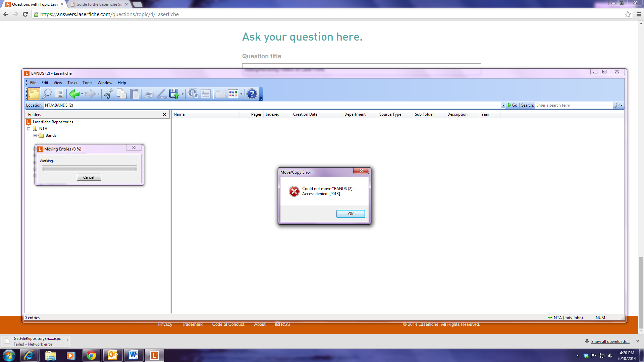This screenshot has height=362, width=644.
Task: Click OK in Move/Copy Error dialog
Action: click(351, 214)
